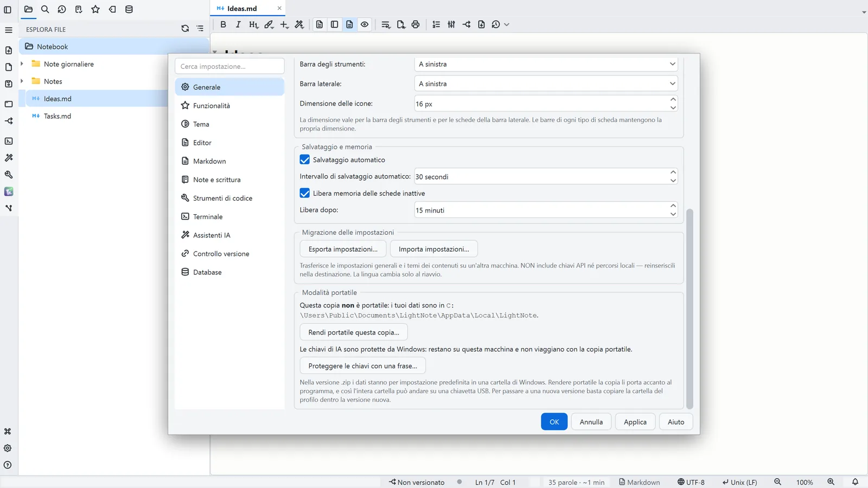Switch to the Ideas.md editor tab
This screenshot has height=488, width=868.
coord(247,8)
